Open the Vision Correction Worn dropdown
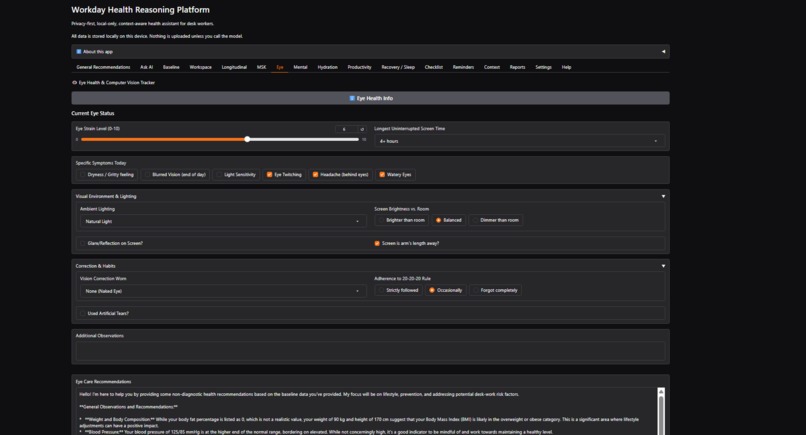Screen dimensions: 806x435 (223, 291)
